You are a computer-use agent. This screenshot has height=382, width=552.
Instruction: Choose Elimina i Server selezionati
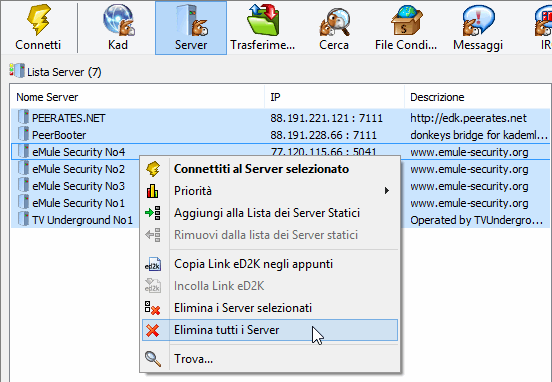(x=270, y=308)
